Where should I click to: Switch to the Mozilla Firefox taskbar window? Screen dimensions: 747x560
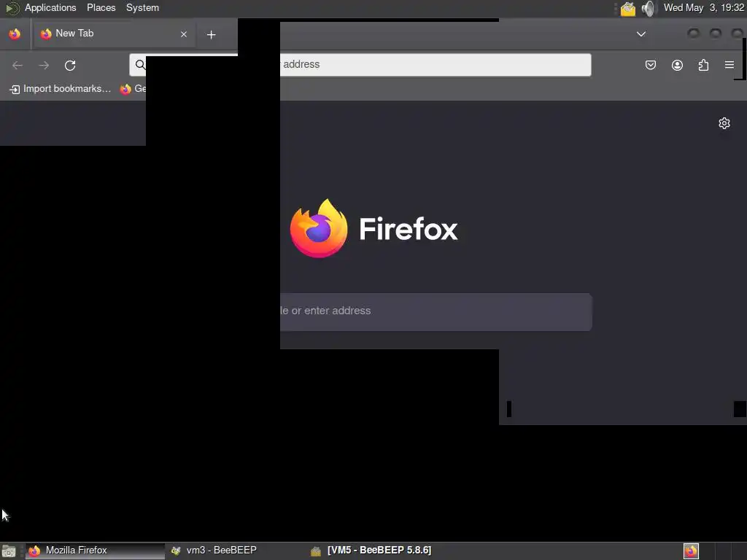click(x=95, y=551)
